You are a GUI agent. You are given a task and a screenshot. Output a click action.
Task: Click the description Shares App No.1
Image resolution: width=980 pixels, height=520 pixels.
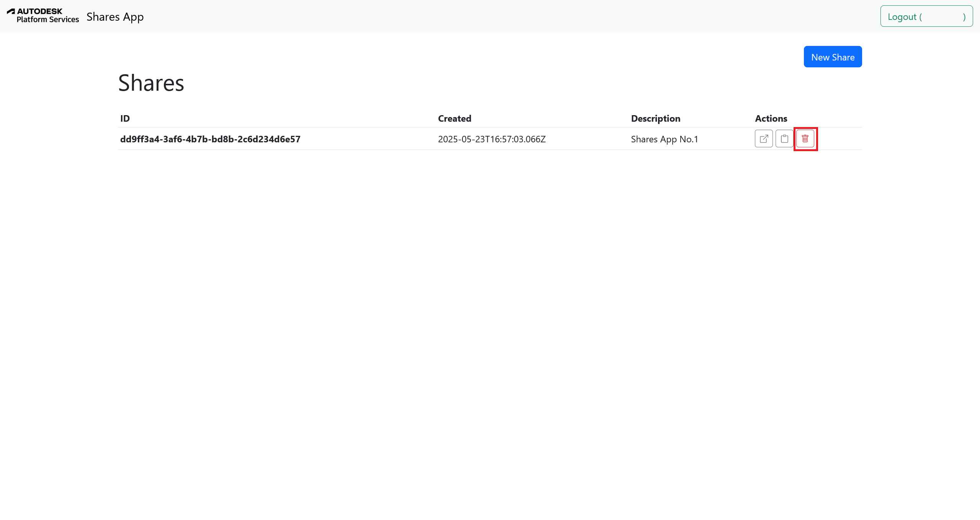click(665, 139)
